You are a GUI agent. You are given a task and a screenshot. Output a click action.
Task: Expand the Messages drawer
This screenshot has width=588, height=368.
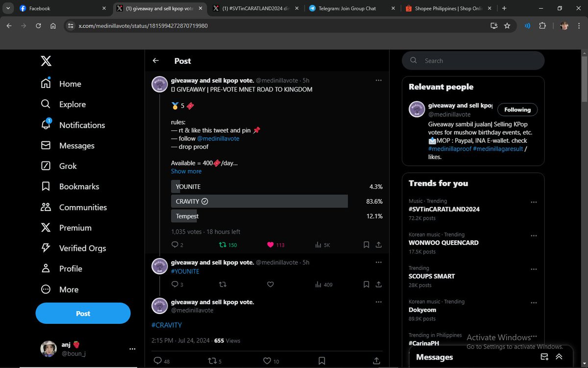click(559, 357)
